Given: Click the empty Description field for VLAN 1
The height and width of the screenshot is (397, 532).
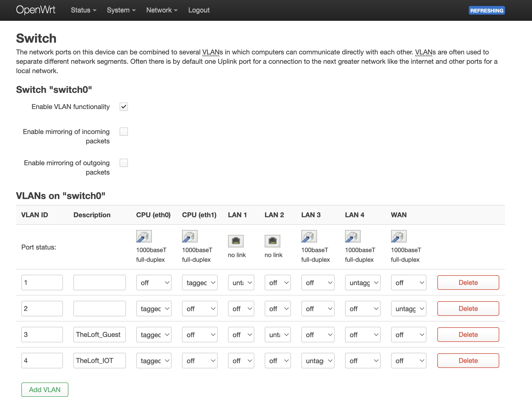Looking at the screenshot, I should [100, 283].
